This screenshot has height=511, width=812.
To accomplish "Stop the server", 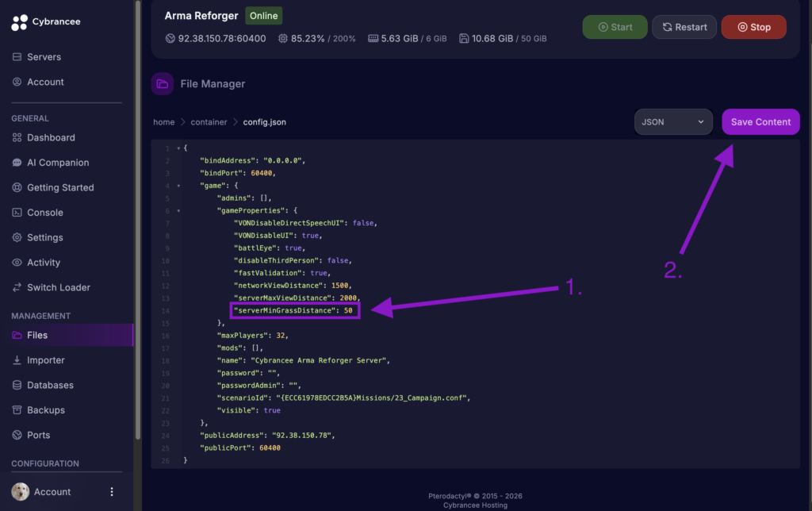I will (753, 27).
